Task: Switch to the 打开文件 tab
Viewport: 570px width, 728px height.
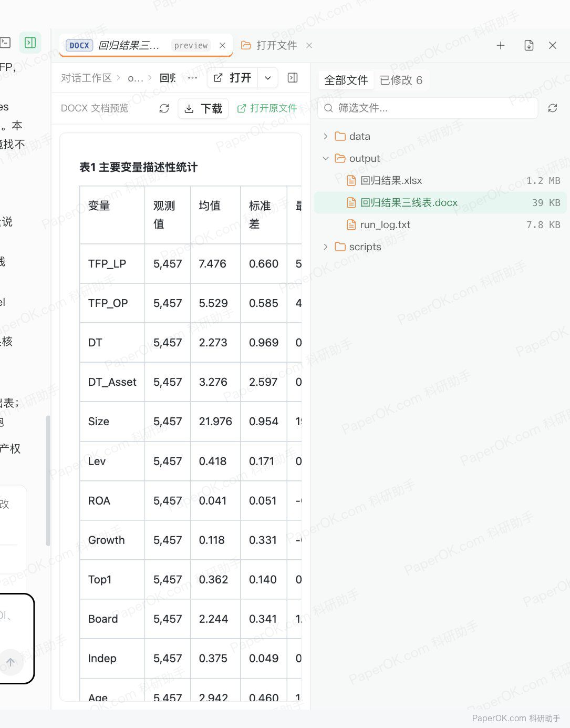Action: click(270, 45)
